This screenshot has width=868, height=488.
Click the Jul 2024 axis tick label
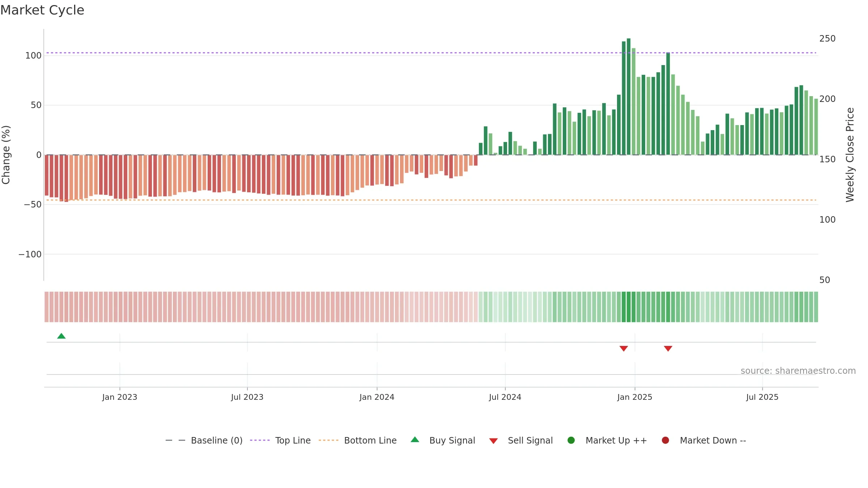pyautogui.click(x=505, y=397)
